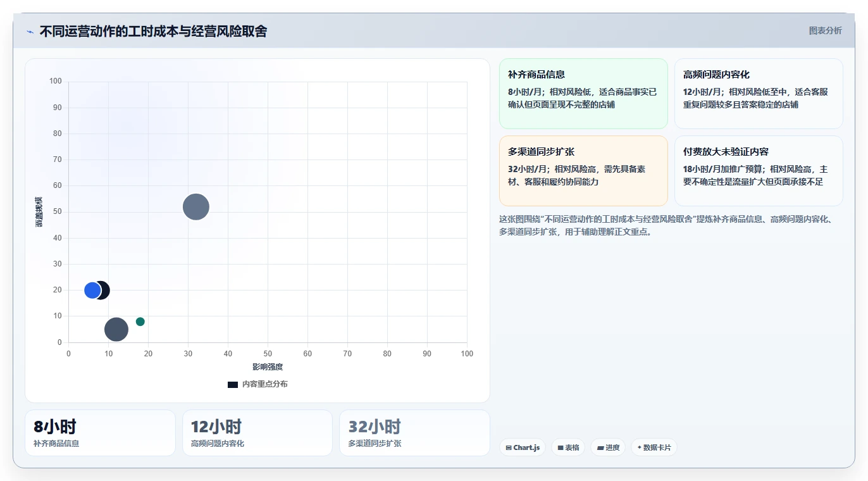
Task: Click the 补齐商品信息 caption under 8小时
Action: (x=56, y=444)
